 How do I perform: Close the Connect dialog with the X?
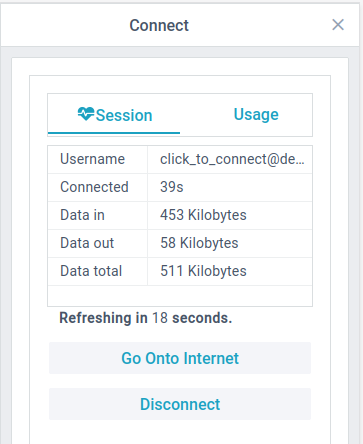(x=338, y=25)
